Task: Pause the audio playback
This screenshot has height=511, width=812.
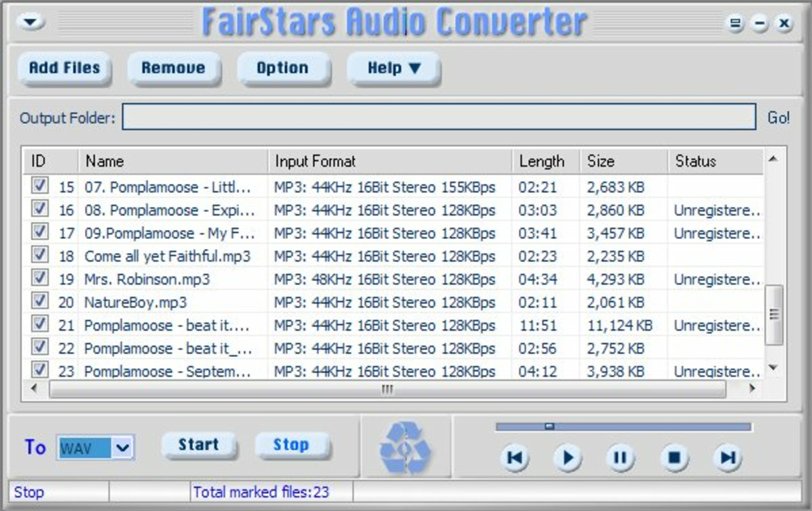Action: coord(620,457)
